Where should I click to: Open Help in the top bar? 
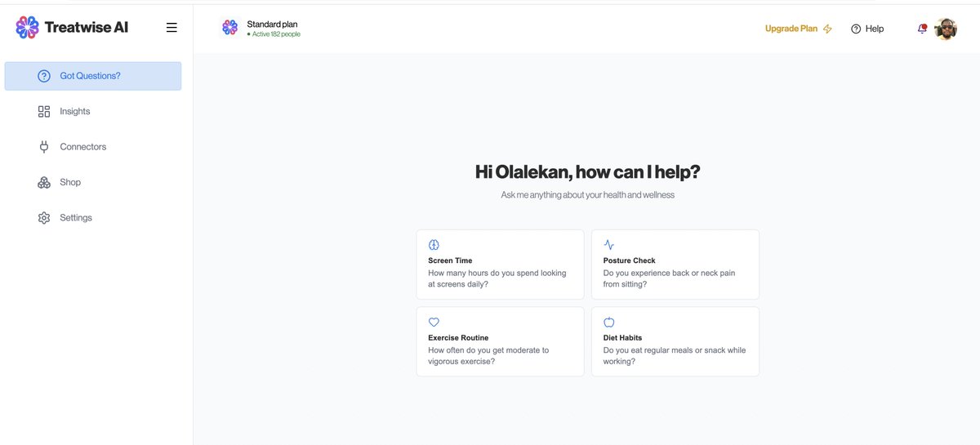(867, 29)
